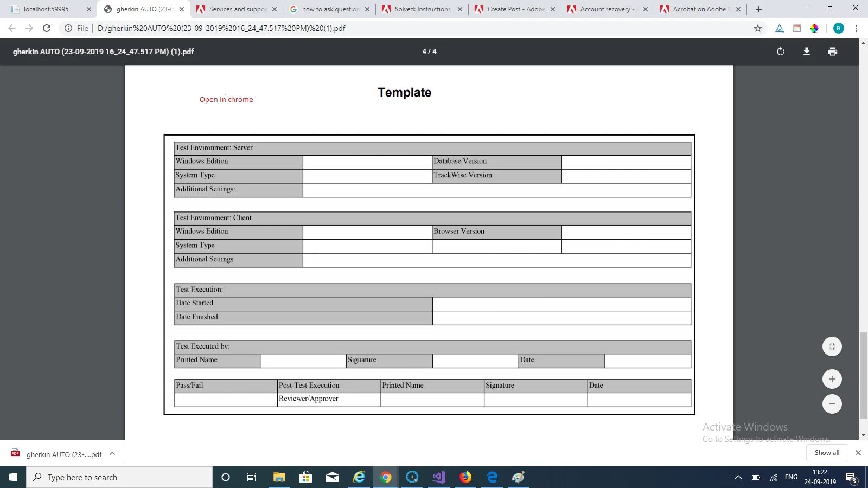Switch to Create Post - Adobe tab
This screenshot has height=488, width=868.
coord(516,9)
